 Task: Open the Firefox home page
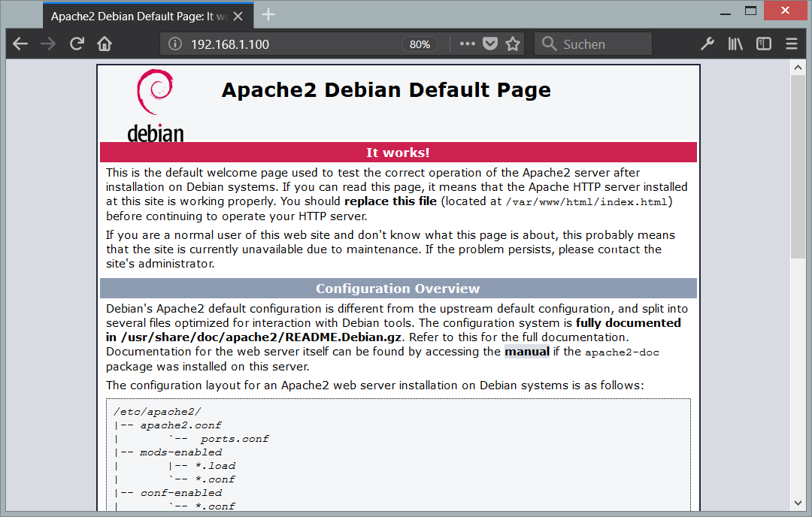(105, 44)
